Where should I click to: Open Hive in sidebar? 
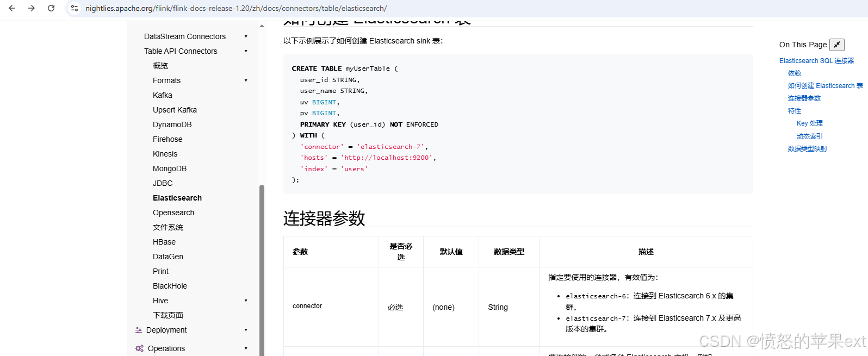pyautogui.click(x=160, y=301)
